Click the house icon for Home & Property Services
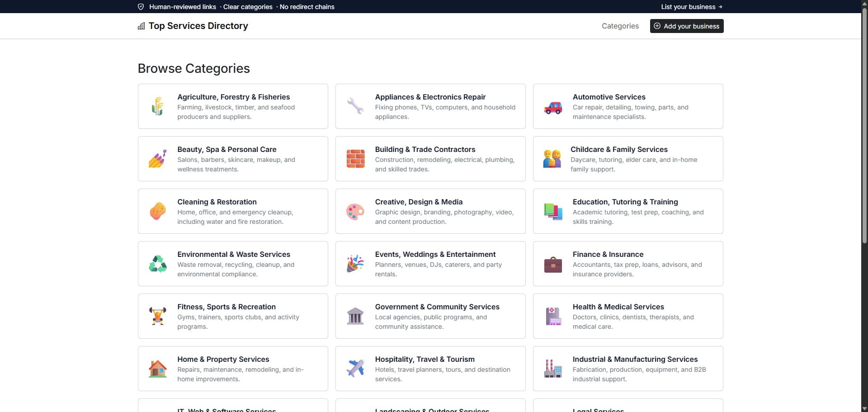Screen dimensions: 868x412 (157, 368)
